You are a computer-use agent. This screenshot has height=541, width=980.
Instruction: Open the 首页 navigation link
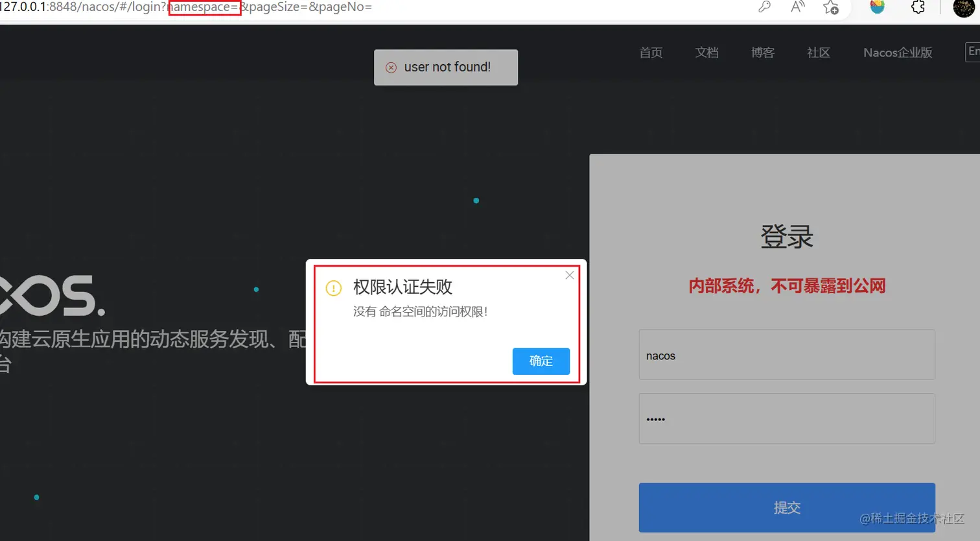tap(651, 53)
